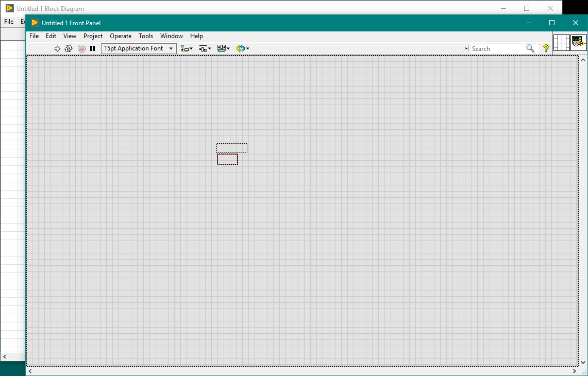Open the Operate menu
The image size is (588, 376).
click(x=121, y=36)
